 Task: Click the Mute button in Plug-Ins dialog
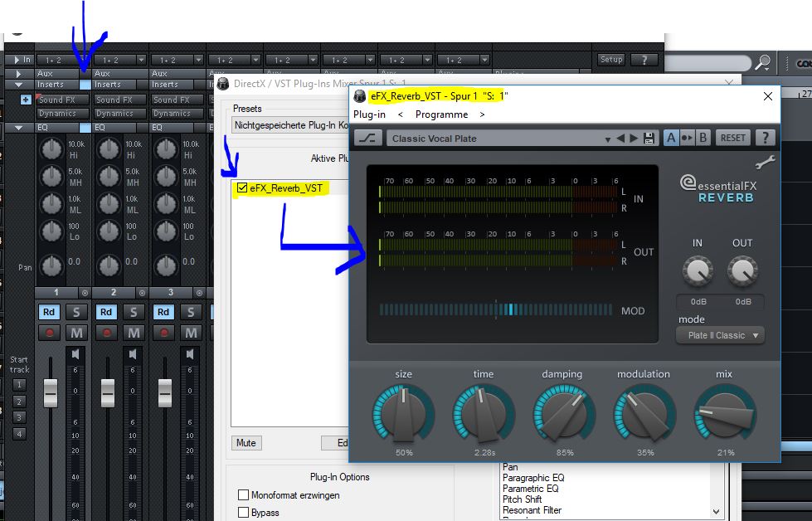coord(246,443)
